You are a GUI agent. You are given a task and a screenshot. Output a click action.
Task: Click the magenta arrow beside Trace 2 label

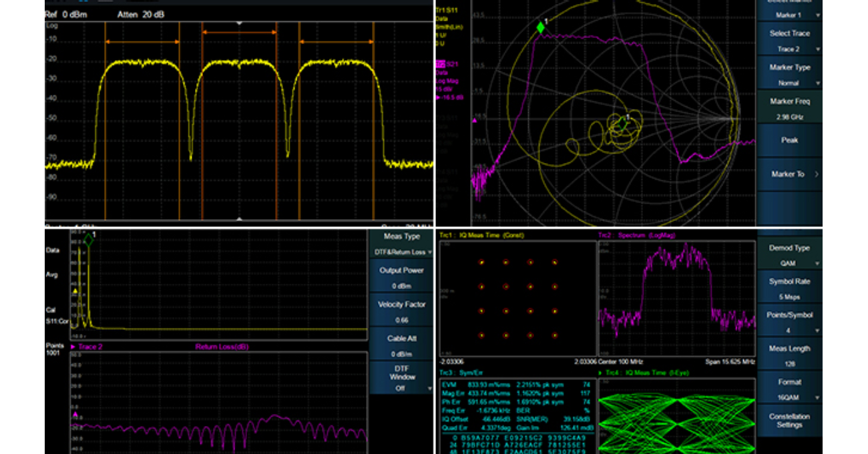[x=73, y=347]
